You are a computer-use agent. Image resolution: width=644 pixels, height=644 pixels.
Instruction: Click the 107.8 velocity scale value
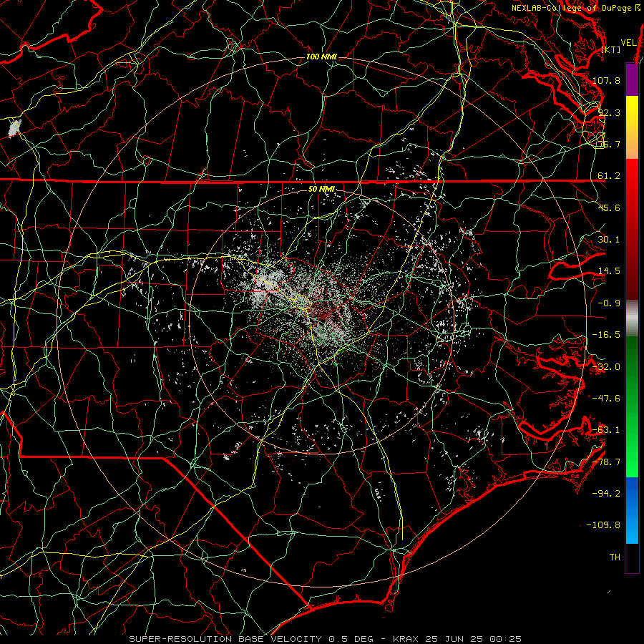[606, 80]
